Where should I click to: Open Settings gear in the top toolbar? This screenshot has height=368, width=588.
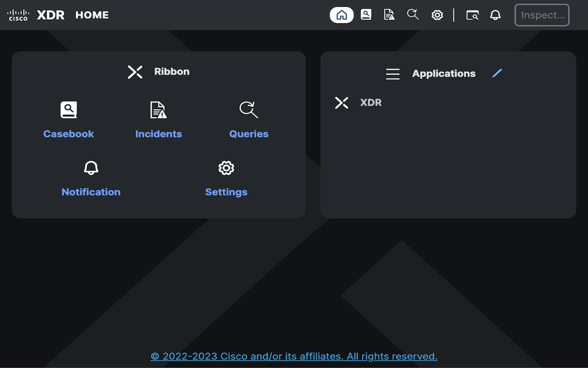tap(437, 15)
